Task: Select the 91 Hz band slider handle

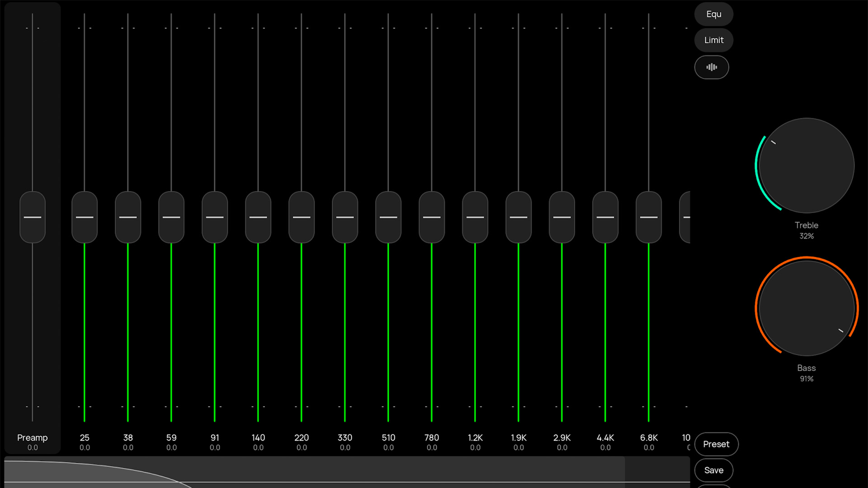Action: [215, 217]
